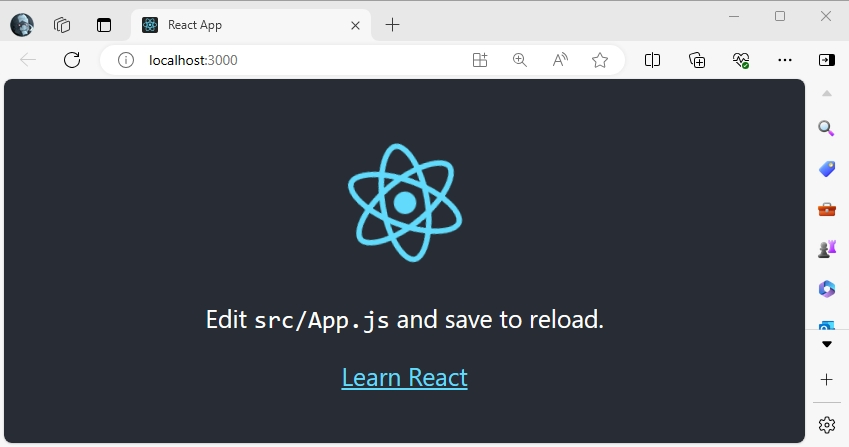Open sidebar settings gear

click(827, 425)
